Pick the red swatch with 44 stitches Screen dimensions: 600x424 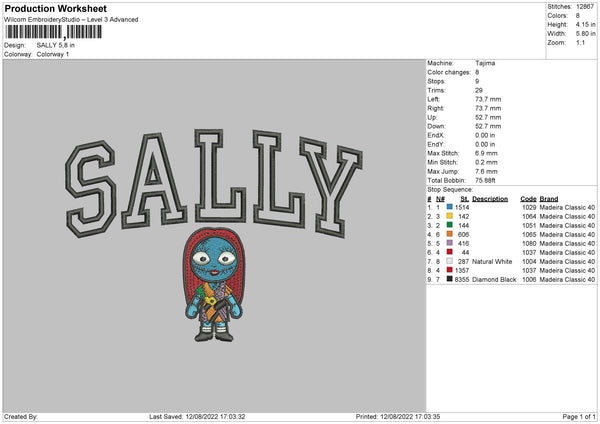[450, 252]
